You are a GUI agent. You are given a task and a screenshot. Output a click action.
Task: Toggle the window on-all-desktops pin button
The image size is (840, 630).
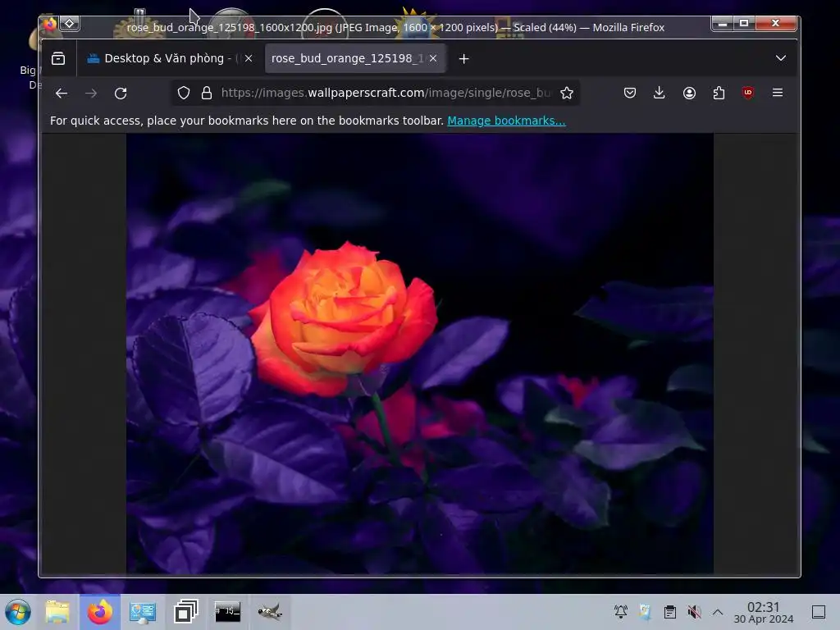pyautogui.click(x=70, y=24)
